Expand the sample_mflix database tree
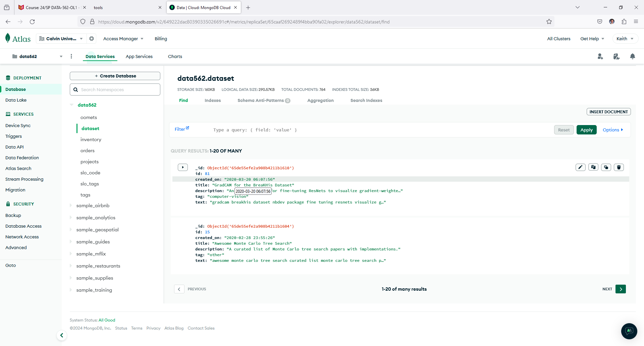644x346 pixels. [x=71, y=254]
